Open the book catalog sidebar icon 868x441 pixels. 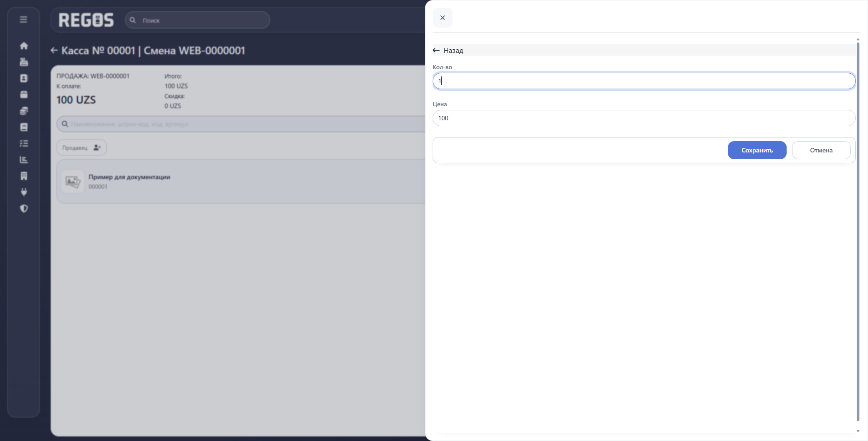(x=24, y=127)
